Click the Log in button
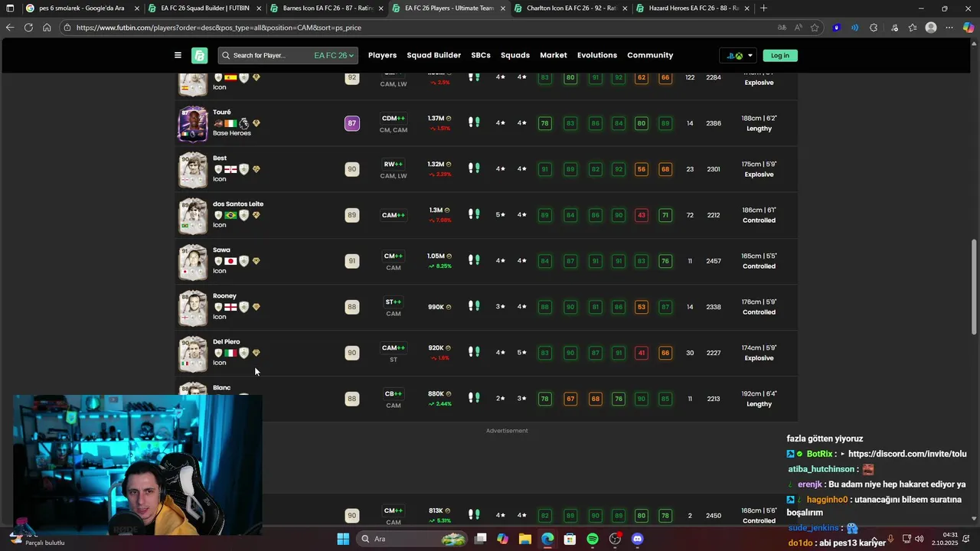The image size is (980, 551). (x=779, y=55)
